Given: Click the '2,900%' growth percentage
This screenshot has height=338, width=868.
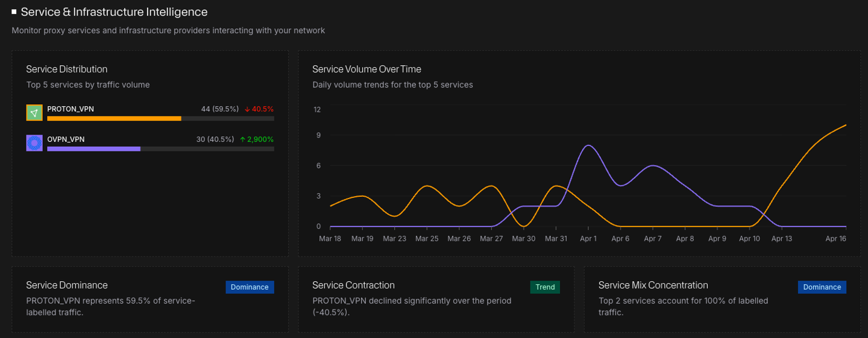Looking at the screenshot, I should [x=260, y=139].
